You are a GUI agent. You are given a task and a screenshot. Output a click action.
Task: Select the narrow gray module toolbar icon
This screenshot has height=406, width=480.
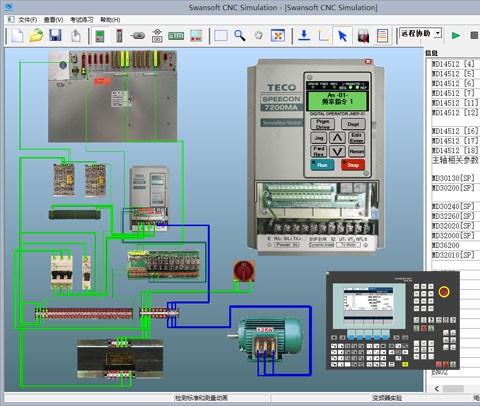[119, 36]
